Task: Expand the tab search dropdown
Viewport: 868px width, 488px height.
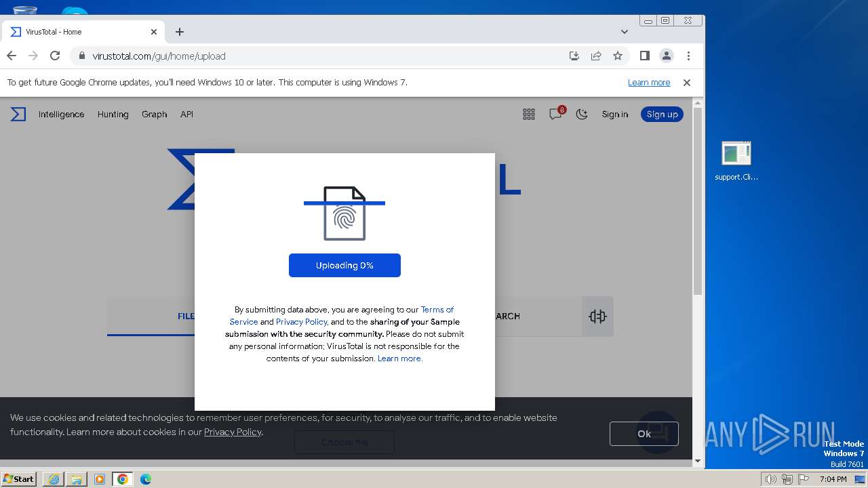Action: pyautogui.click(x=625, y=32)
